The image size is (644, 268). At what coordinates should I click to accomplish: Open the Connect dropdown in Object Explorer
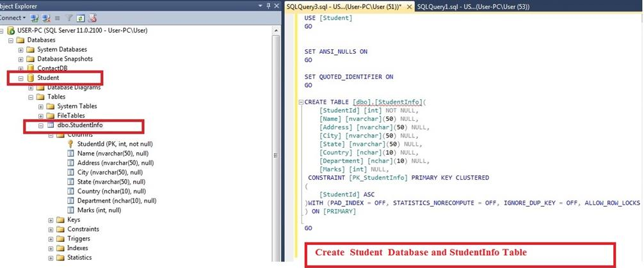pos(13,18)
